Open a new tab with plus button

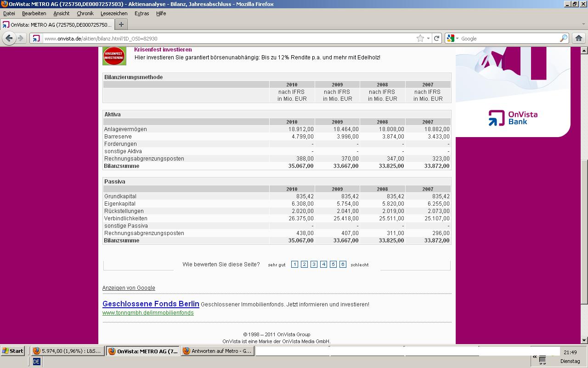121,24
